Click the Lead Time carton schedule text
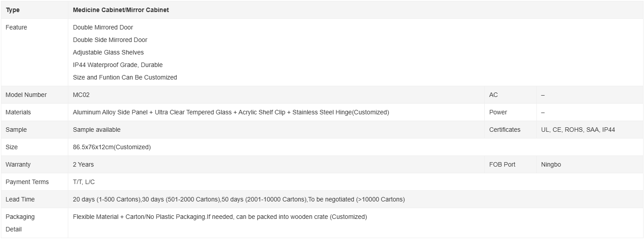This screenshot has width=644, height=239. [239, 199]
